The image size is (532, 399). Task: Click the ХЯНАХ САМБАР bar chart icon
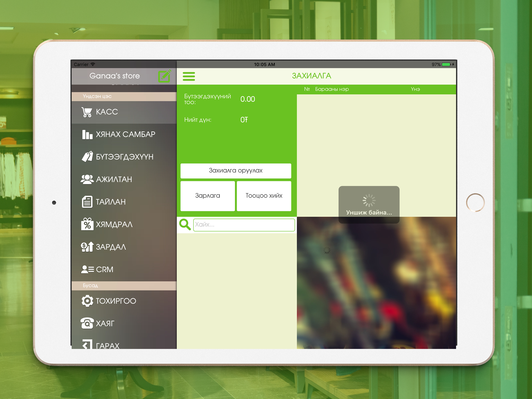click(87, 134)
